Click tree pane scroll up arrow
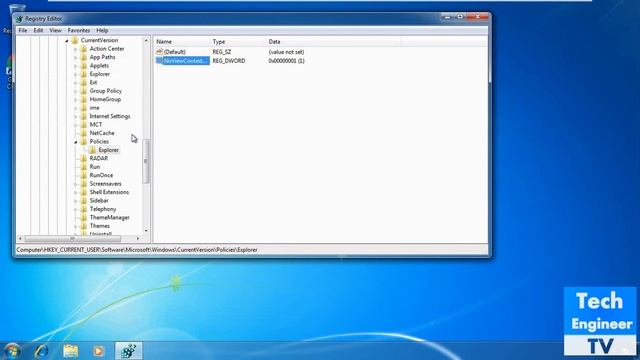640x360 pixels. [x=146, y=40]
